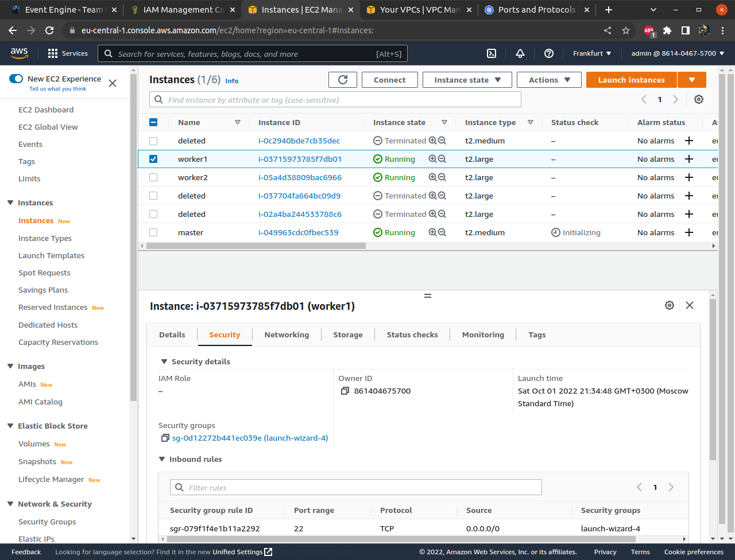Open instance ID link i-03715973785f7db01
The height and width of the screenshot is (560, 735).
(x=300, y=159)
